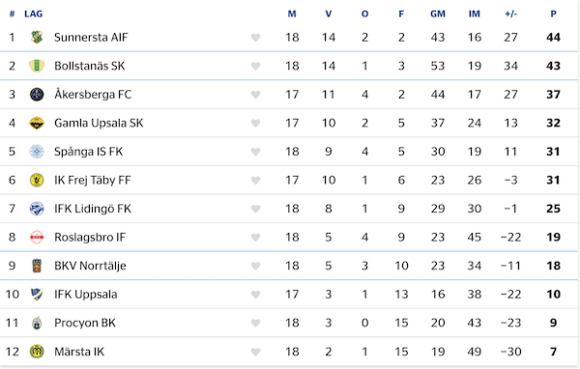Click the Roslagsbro IF club crest
The image size is (580, 369).
[x=37, y=237]
